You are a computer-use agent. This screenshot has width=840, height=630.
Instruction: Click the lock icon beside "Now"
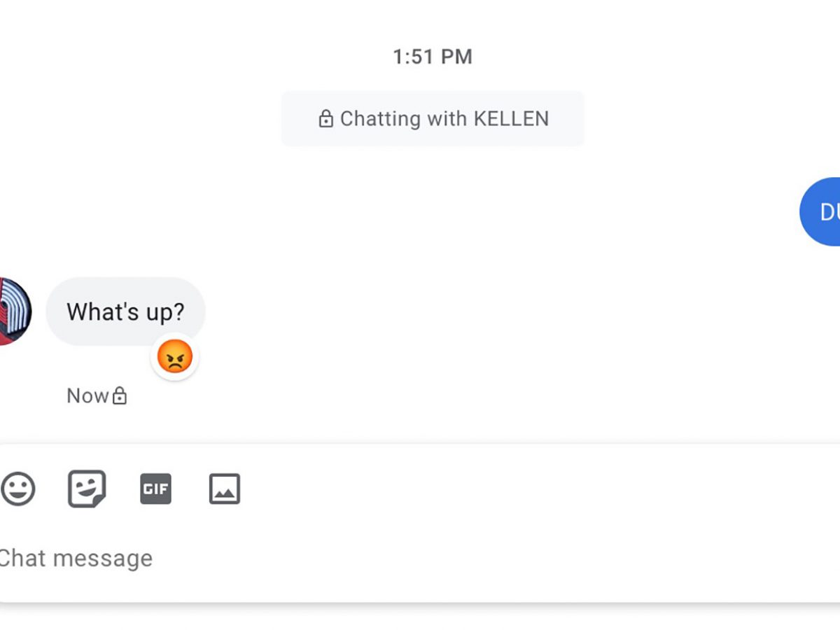point(120,396)
